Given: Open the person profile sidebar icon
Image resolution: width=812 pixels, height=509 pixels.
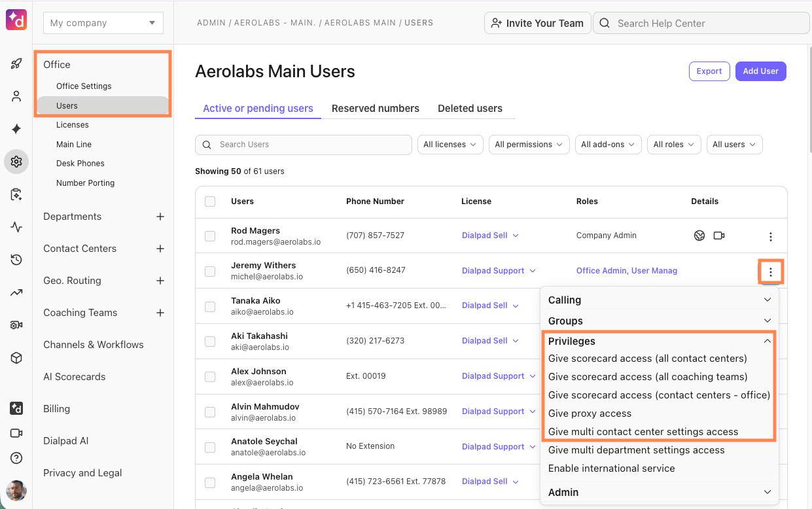Looking at the screenshot, I should [x=16, y=96].
